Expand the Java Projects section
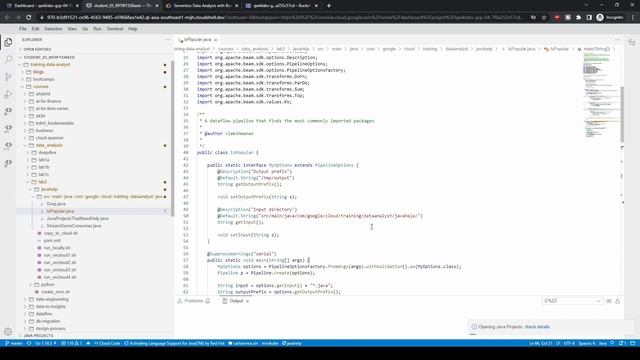 [x=38, y=336]
